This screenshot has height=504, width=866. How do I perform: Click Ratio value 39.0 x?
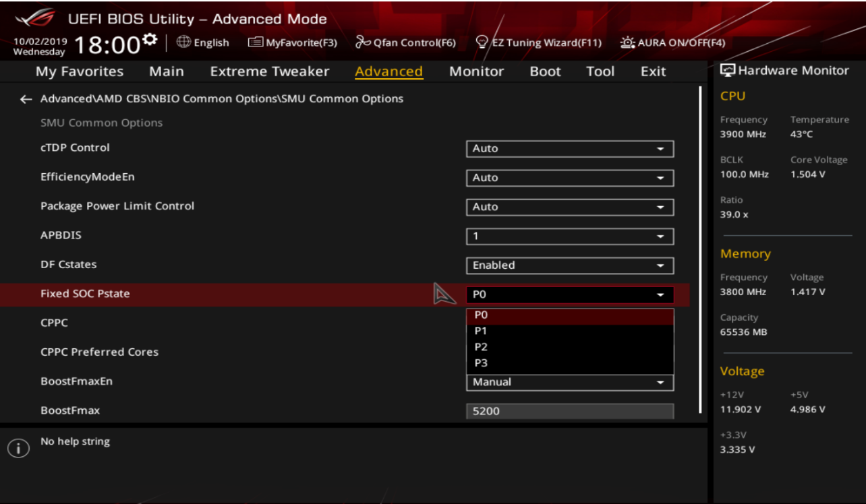click(734, 215)
